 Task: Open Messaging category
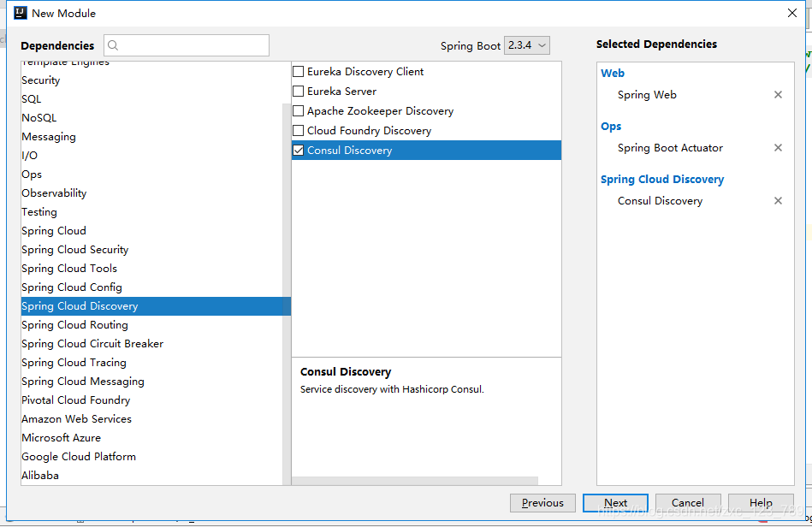151,137
